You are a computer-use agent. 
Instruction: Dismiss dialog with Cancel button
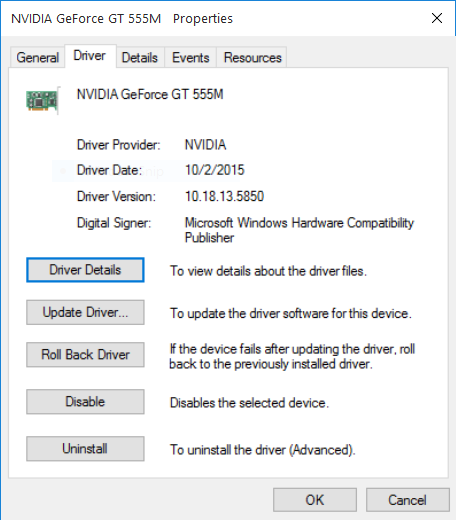[408, 500]
